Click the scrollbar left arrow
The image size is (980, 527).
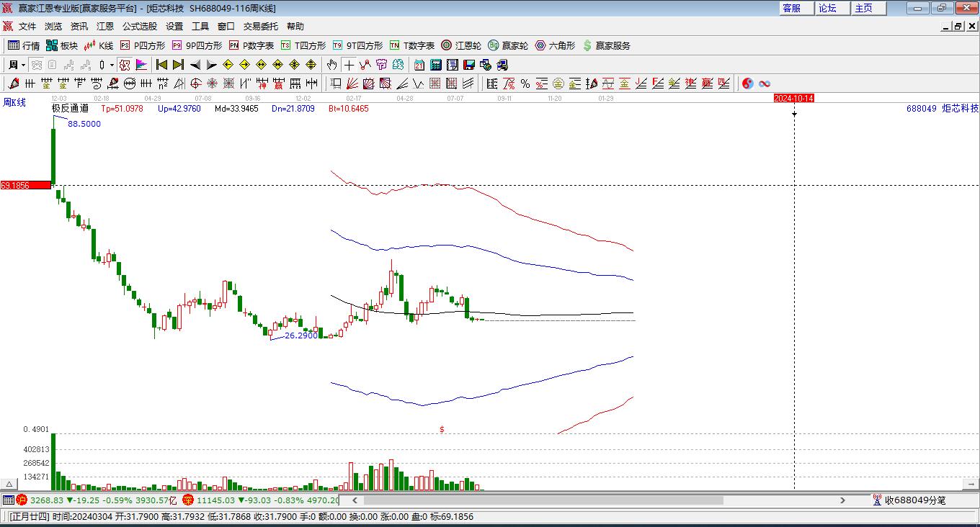coord(355,500)
